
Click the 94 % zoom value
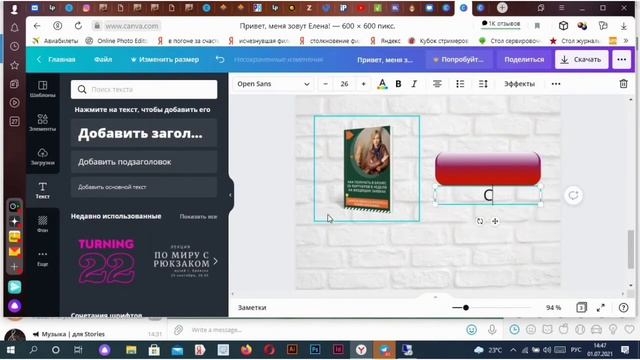point(553,308)
